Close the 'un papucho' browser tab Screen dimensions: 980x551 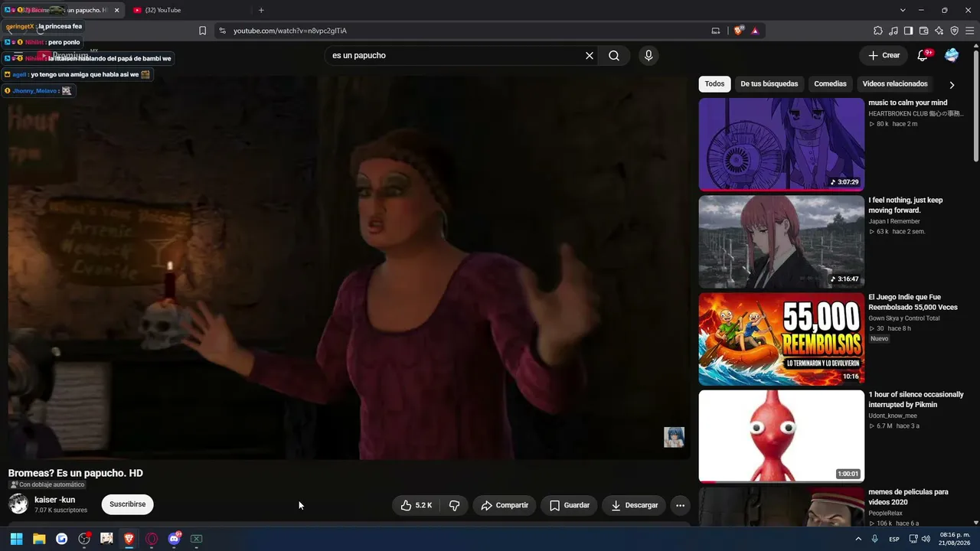pos(117,10)
